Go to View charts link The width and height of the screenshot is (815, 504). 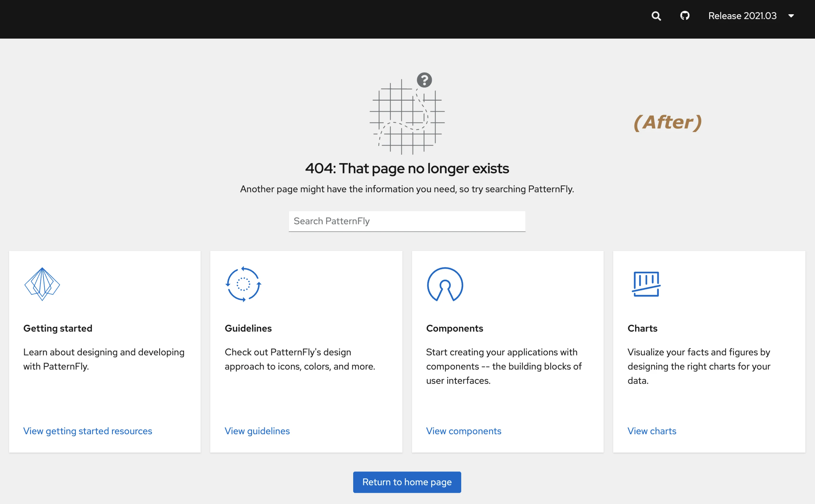click(x=652, y=431)
